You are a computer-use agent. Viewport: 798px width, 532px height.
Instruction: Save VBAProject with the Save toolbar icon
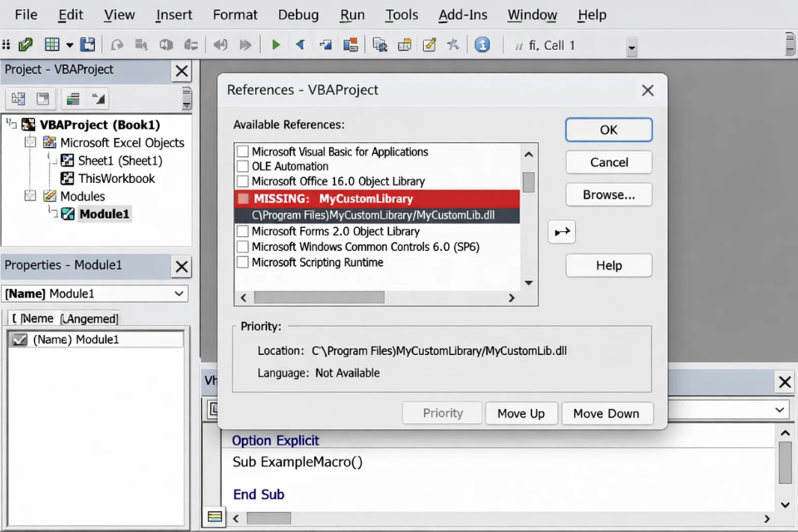tap(87, 44)
